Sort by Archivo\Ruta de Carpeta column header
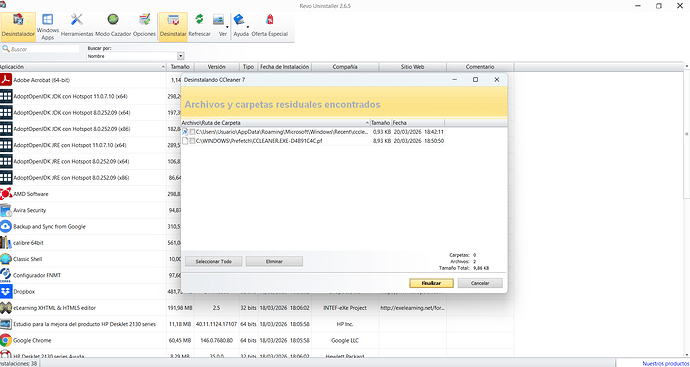Viewport: 690px width, 367px height. (275, 123)
